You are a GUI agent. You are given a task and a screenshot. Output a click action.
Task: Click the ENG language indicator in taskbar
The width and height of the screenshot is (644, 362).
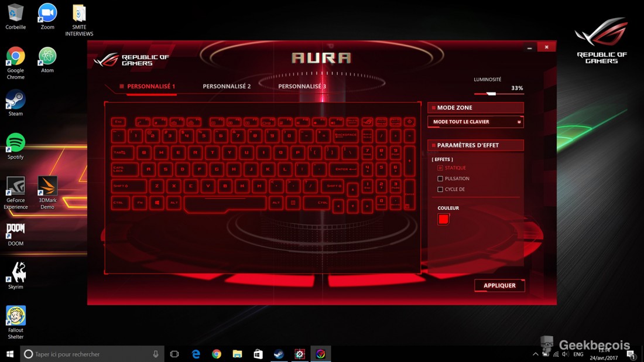(578, 354)
